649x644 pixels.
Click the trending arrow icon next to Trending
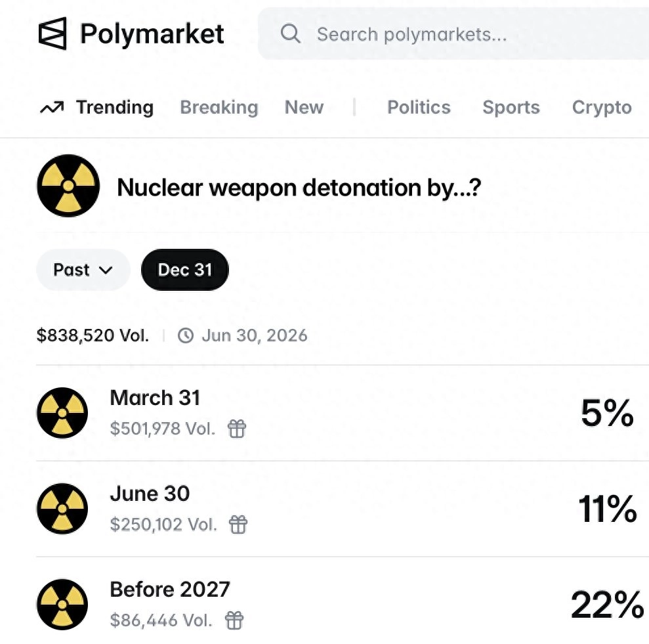click(53, 107)
